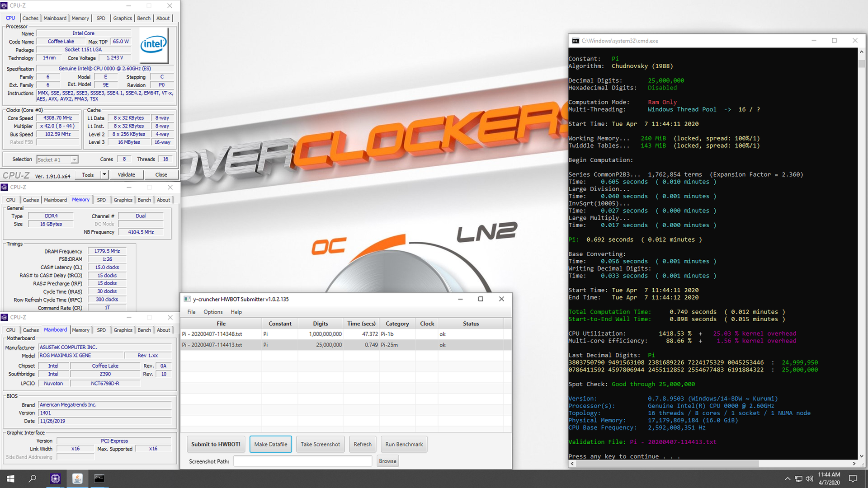Select the Pi-1b result row
Image resolution: width=868 pixels, height=488 pixels.
pyautogui.click(x=346, y=334)
